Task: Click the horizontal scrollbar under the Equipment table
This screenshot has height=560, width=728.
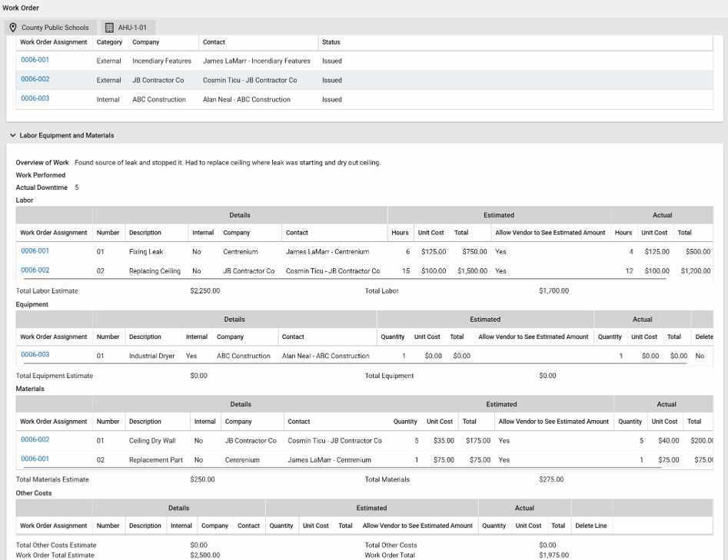Action: 351,364
